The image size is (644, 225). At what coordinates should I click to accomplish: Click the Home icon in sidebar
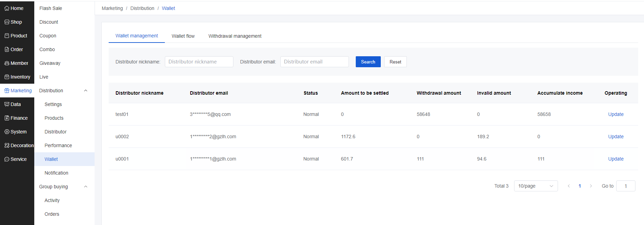[7, 8]
